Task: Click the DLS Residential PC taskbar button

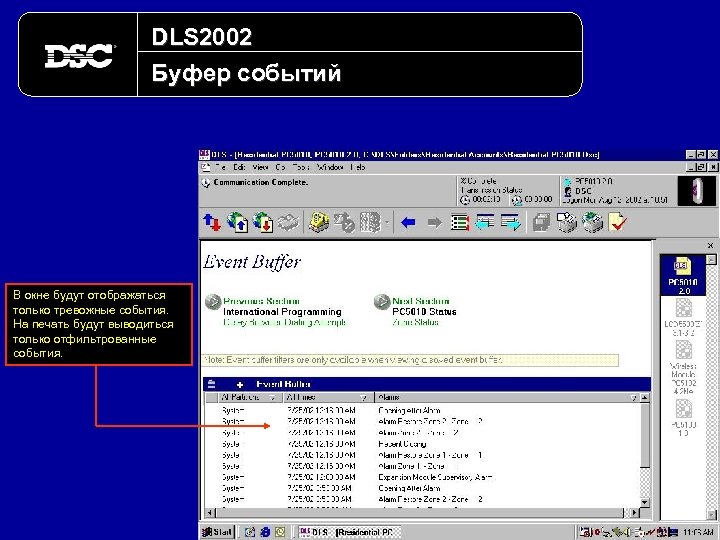Action: 349,532
